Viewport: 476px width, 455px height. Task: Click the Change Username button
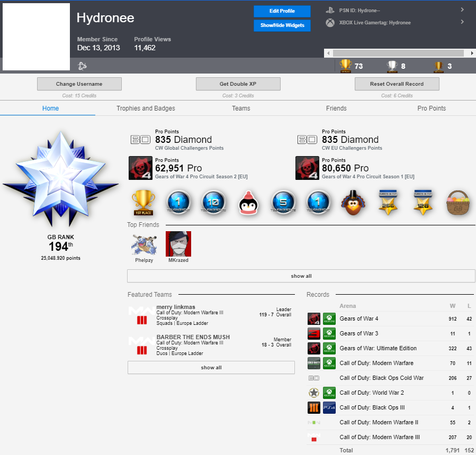pos(79,84)
